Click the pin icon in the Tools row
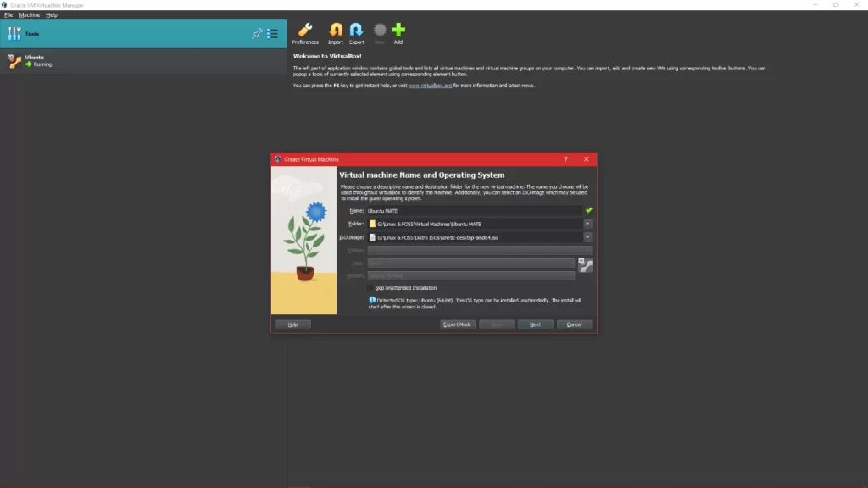Screen dimensions: 868x488 (x=257, y=34)
